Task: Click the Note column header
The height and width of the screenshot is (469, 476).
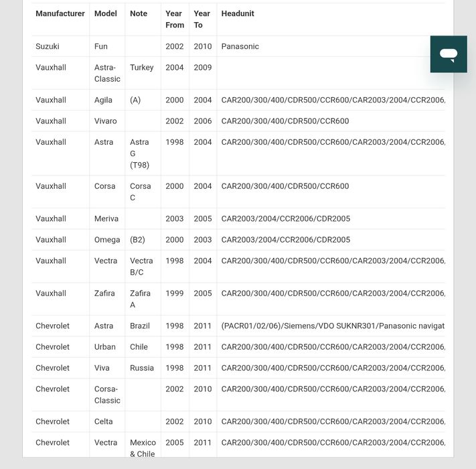Action: (x=139, y=13)
